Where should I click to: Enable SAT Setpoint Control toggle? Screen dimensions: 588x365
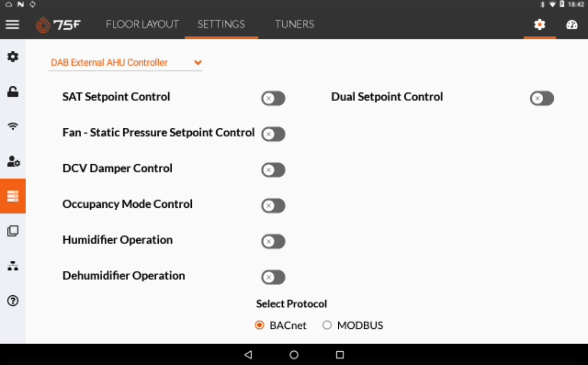tap(273, 98)
